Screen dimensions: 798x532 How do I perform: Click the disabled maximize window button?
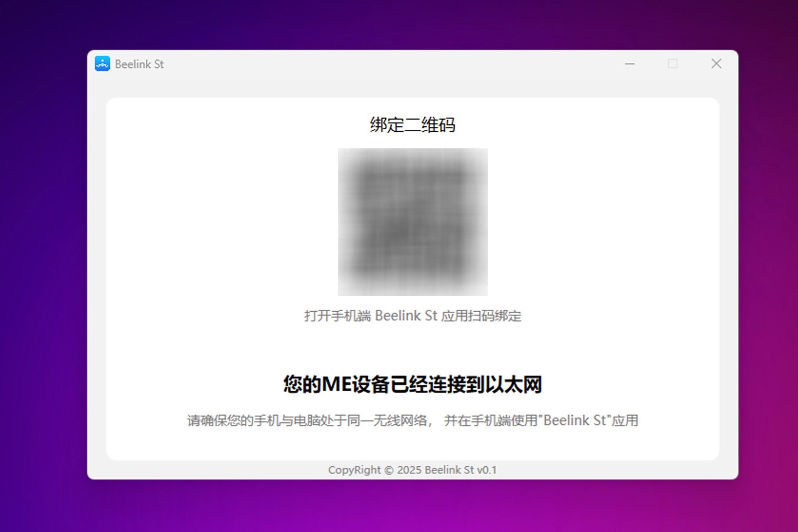tap(672, 64)
